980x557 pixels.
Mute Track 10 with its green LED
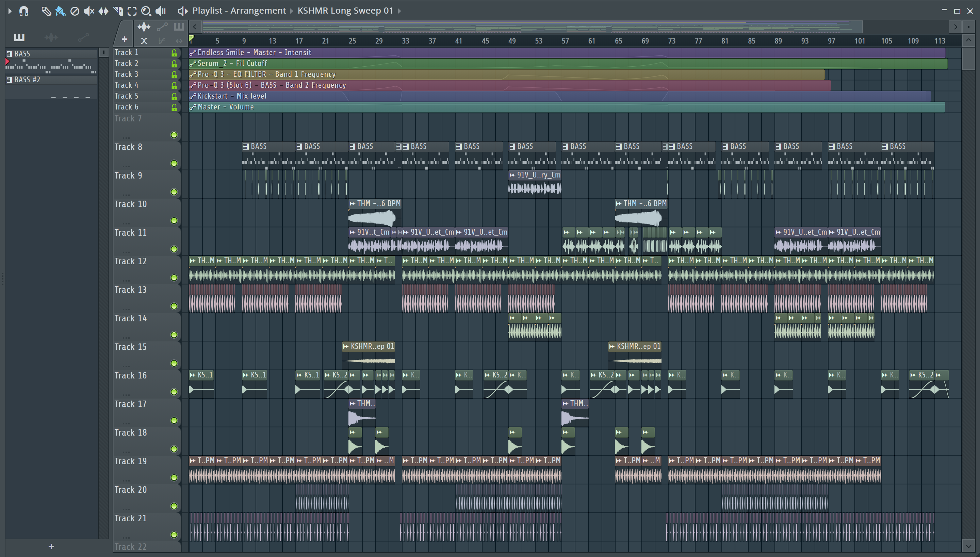click(174, 221)
